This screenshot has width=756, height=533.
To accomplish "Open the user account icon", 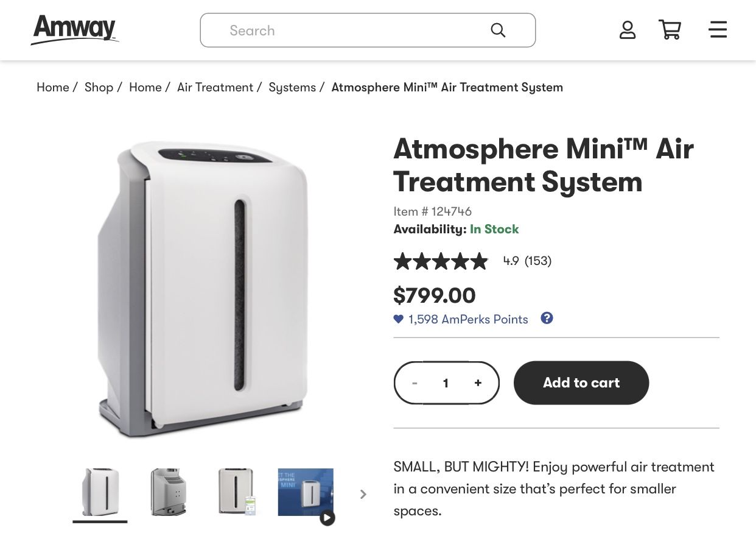I will [628, 30].
